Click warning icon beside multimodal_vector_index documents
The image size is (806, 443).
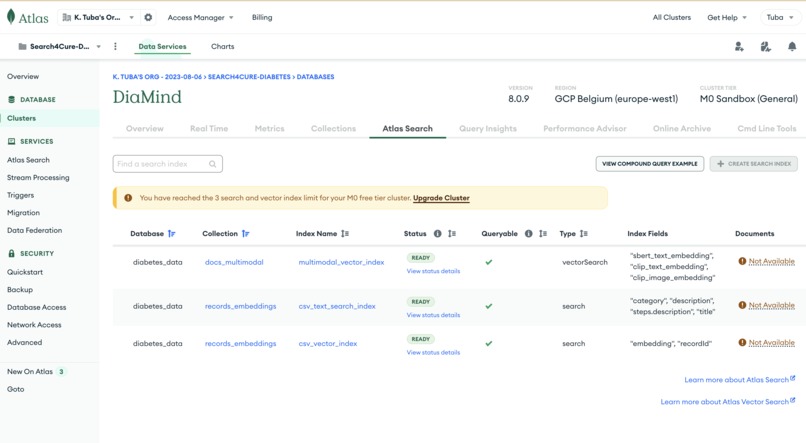click(x=742, y=261)
